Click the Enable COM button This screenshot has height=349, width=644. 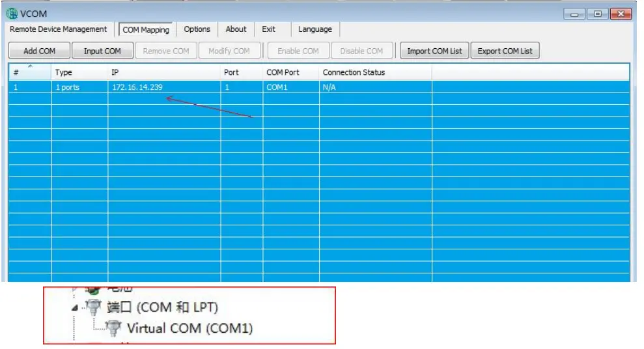[x=298, y=51]
